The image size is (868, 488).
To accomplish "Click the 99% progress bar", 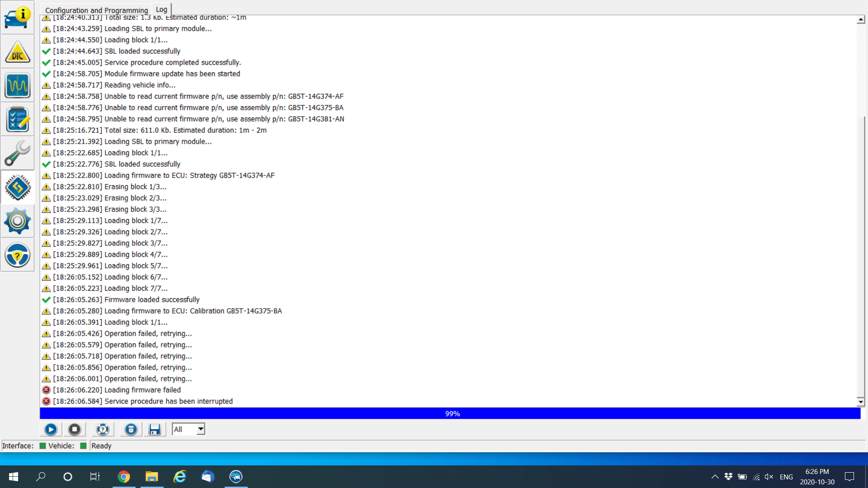I will click(452, 413).
